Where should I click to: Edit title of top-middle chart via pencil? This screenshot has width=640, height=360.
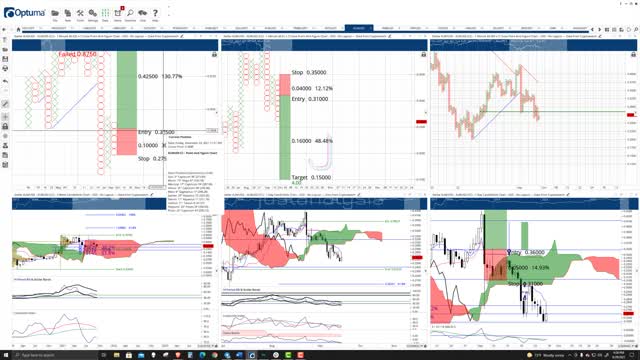click(x=389, y=36)
